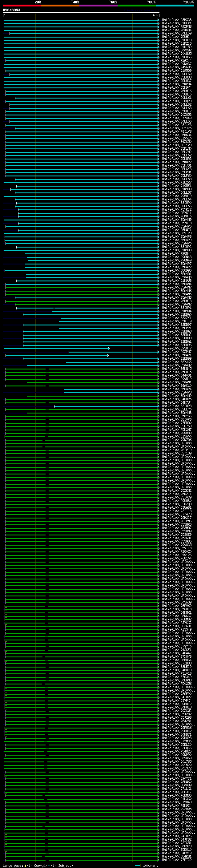This screenshot has width=197, height=868.
Task: Select hit label UniRef100_B8YJK5
Action: pyautogui.click(x=177, y=128)
